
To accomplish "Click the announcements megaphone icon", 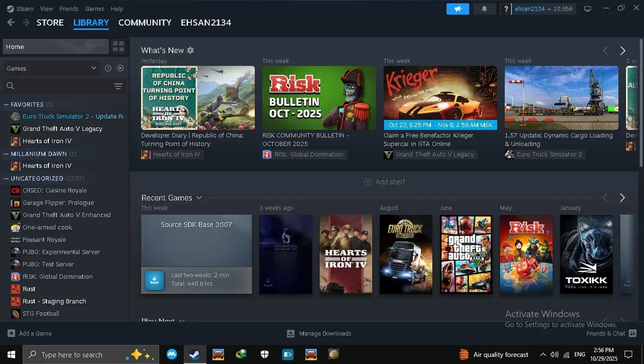I will pos(457,9).
